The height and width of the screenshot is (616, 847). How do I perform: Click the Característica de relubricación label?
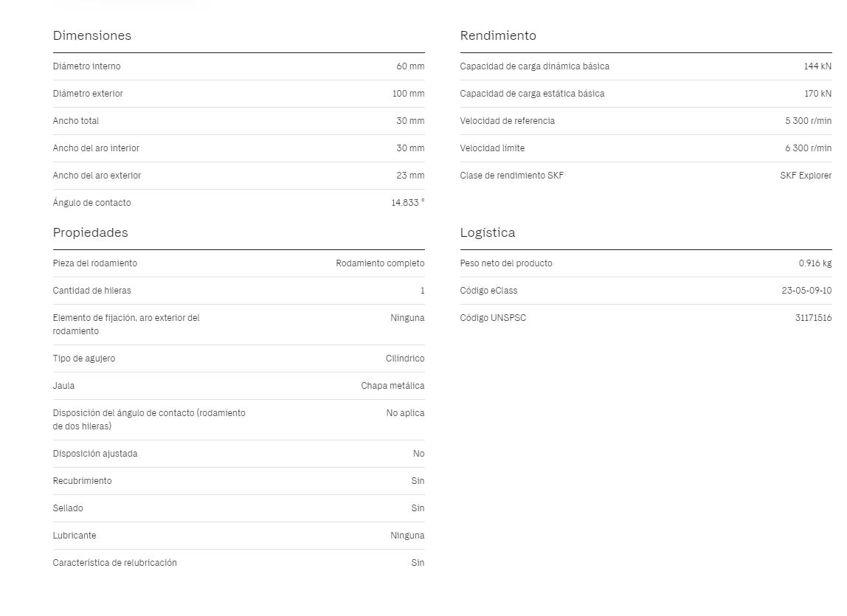(x=114, y=563)
